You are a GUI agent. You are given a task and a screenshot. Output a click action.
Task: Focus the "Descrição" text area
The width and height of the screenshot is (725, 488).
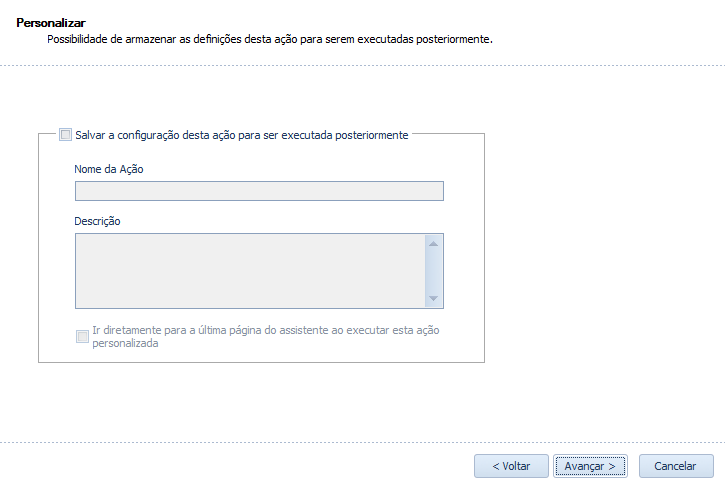click(x=250, y=271)
